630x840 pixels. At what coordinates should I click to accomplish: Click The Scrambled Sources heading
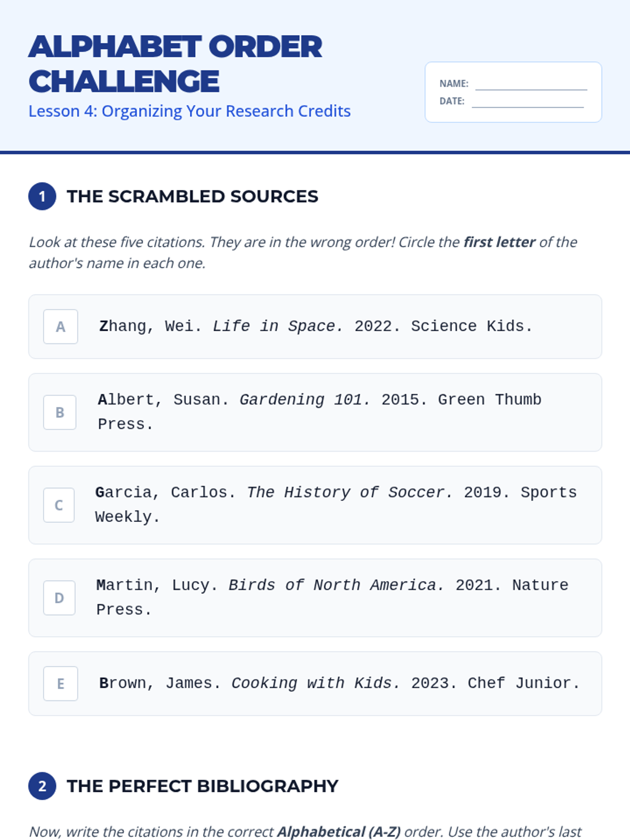(x=192, y=196)
